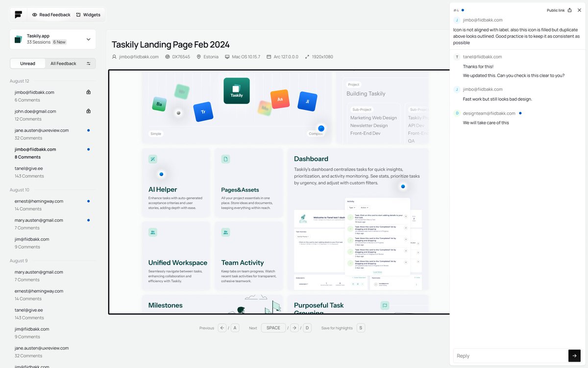Click lock icon on john.doe@gmail.com row
Image resolution: width=588 pixels, height=368 pixels.
[x=88, y=111]
